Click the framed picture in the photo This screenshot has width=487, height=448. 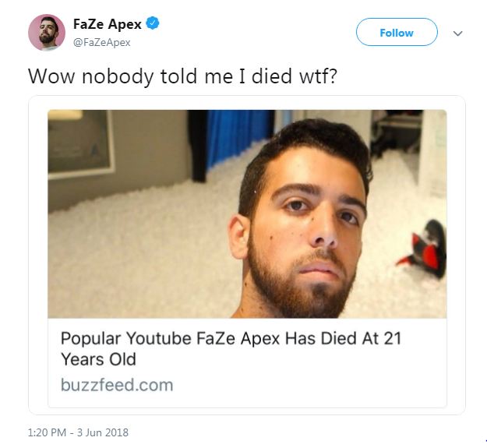(x=80, y=144)
